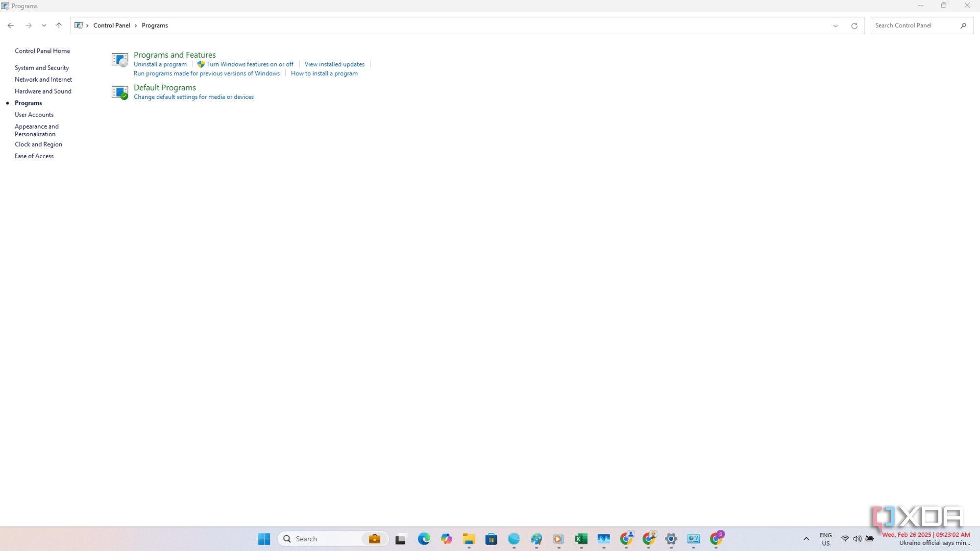Screen dimensions: 980x551
Task: Click the search magnifier in Search Control Panel
Action: coord(963,25)
